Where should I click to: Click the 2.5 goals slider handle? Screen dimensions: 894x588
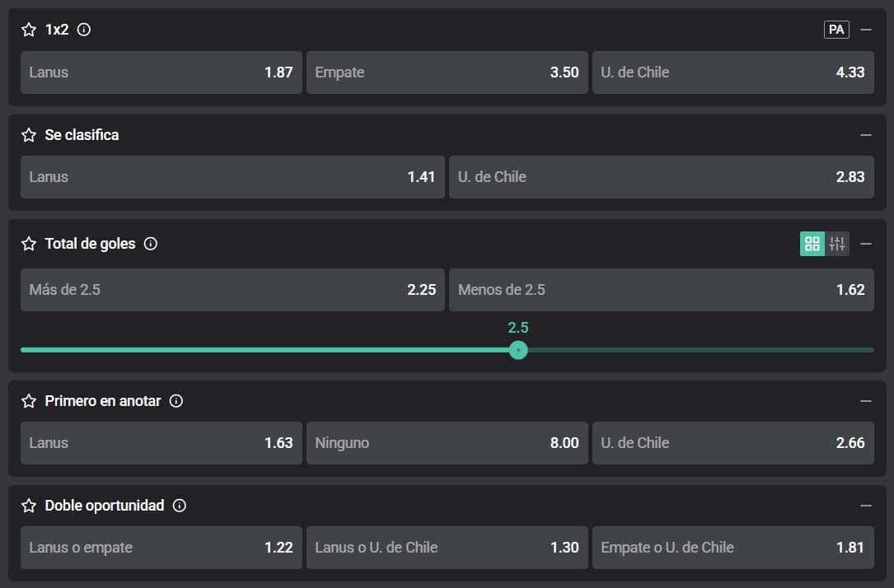[x=518, y=350]
